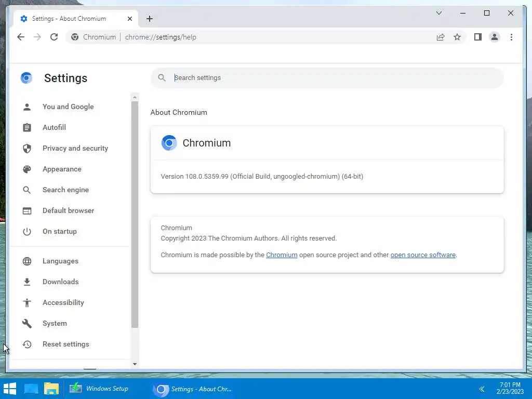Viewport: 532px width, 399px height.
Task: Click the power icon for On startup
Action: coord(27,231)
